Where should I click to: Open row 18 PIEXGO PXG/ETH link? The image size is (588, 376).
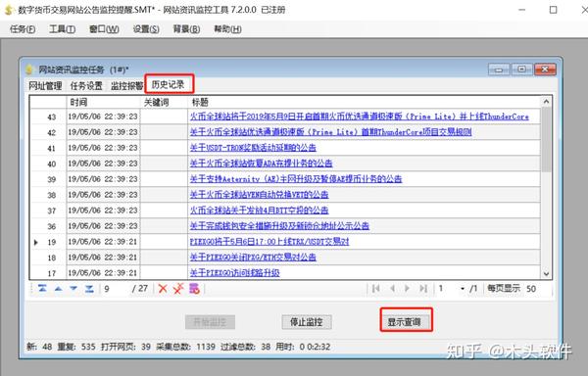click(253, 258)
